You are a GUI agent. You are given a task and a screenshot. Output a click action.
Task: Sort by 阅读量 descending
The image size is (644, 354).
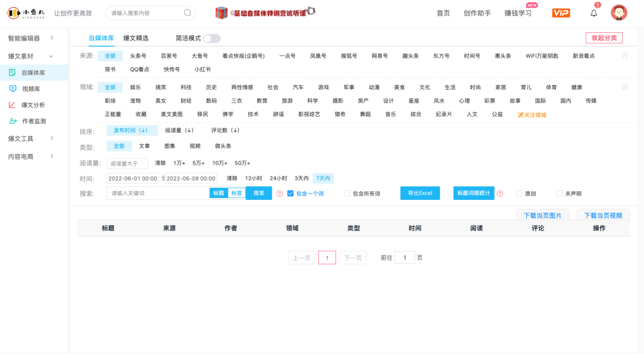[x=179, y=130]
